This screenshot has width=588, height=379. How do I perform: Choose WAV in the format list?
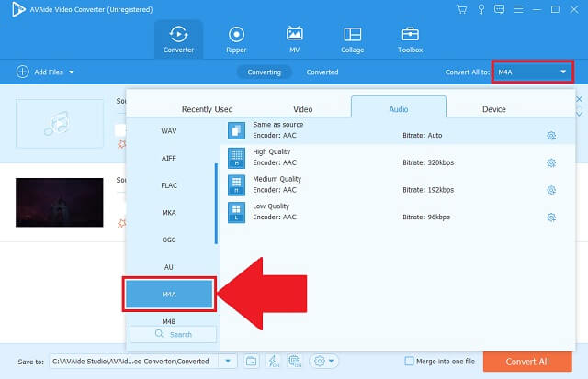click(169, 130)
